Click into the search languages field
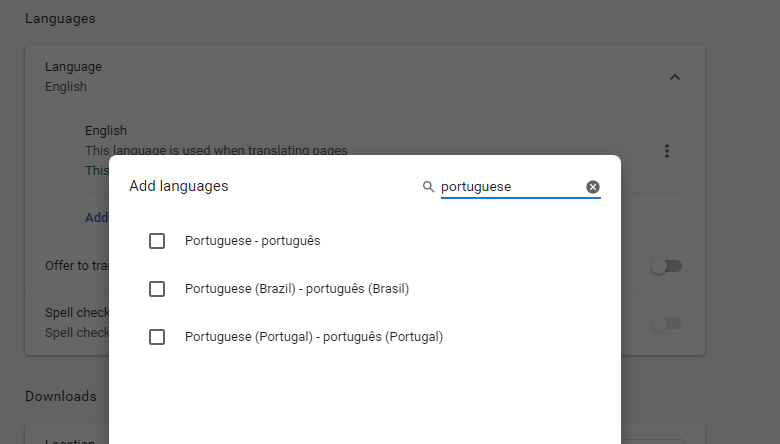 click(x=510, y=187)
